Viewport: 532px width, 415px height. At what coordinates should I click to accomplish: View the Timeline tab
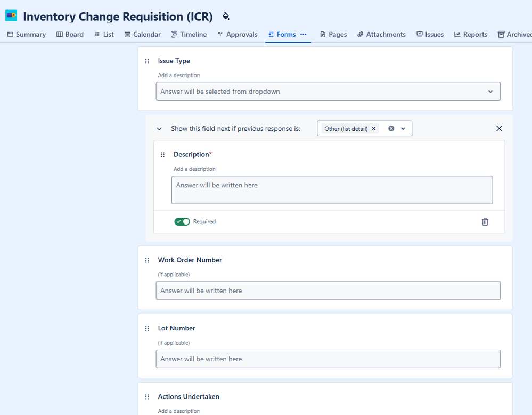coord(189,34)
